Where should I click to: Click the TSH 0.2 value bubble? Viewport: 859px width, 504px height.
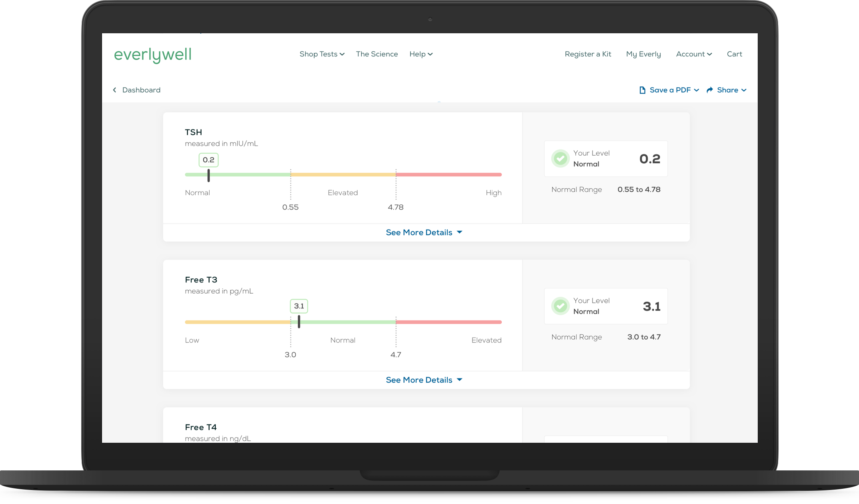(208, 160)
